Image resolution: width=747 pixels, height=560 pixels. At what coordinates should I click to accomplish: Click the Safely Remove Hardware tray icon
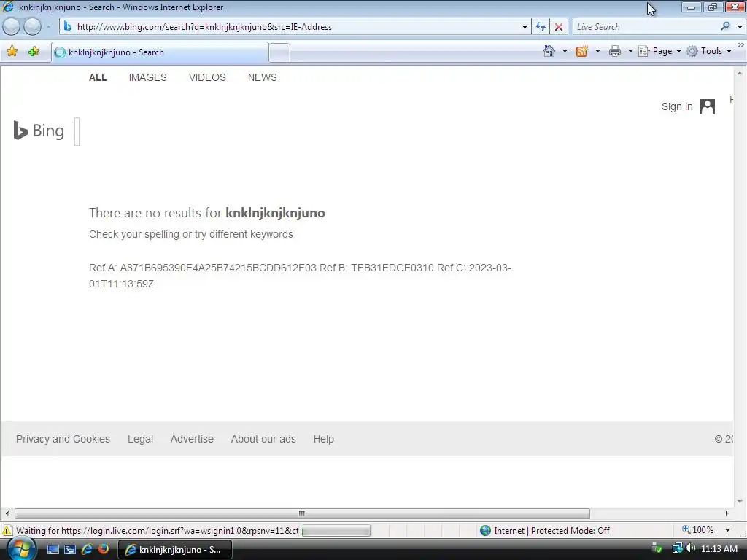click(657, 548)
